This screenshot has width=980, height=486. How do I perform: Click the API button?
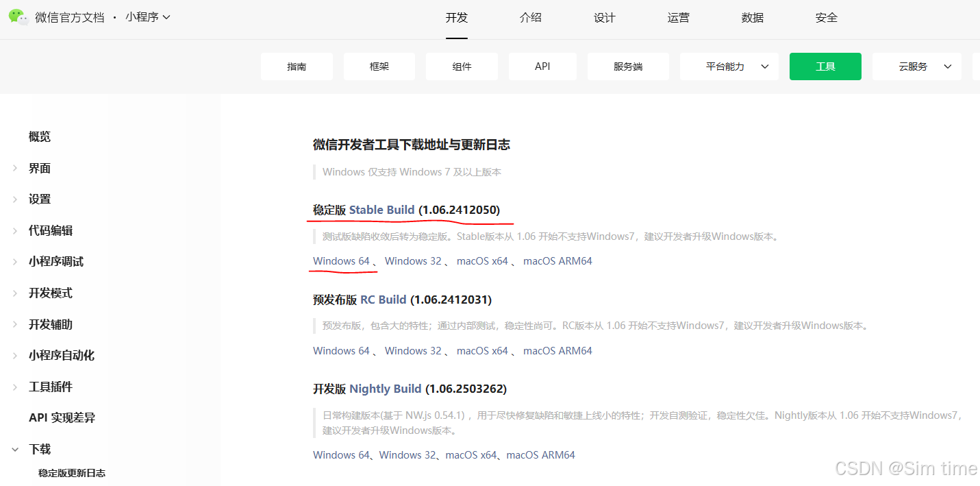coord(542,66)
